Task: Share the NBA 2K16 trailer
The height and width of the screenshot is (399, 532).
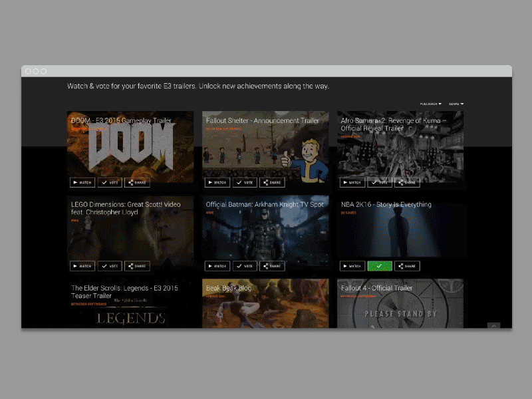Action: [407, 266]
